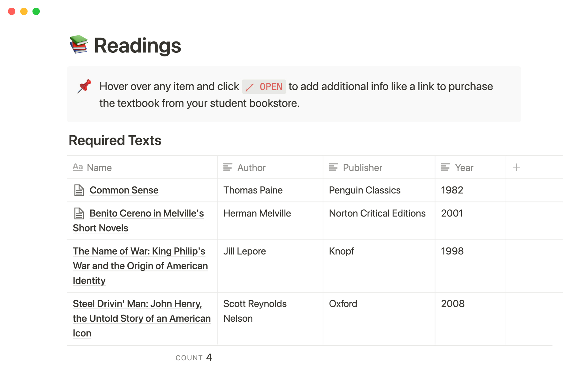Select the Knopf publisher cell

point(341,251)
